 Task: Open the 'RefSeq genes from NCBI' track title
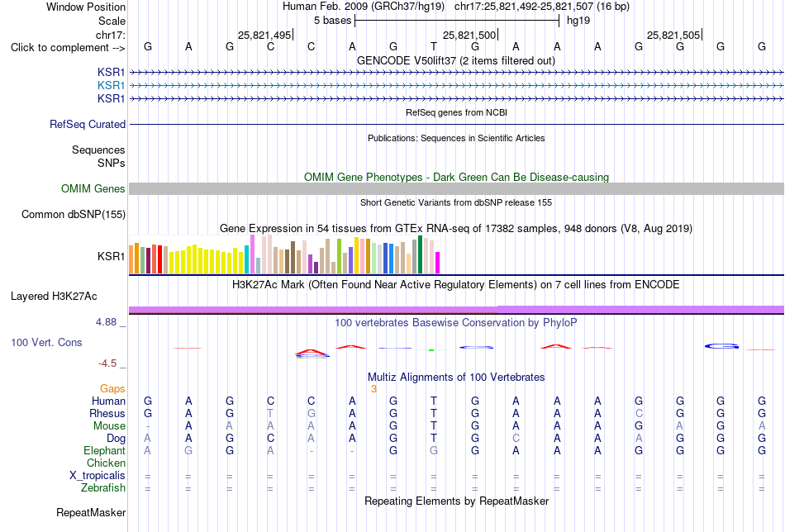(x=456, y=112)
